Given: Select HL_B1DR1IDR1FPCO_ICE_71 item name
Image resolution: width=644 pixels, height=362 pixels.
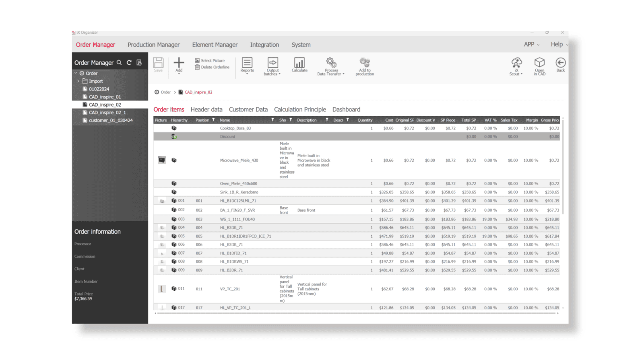Looking at the screenshot, I should 246,236.
